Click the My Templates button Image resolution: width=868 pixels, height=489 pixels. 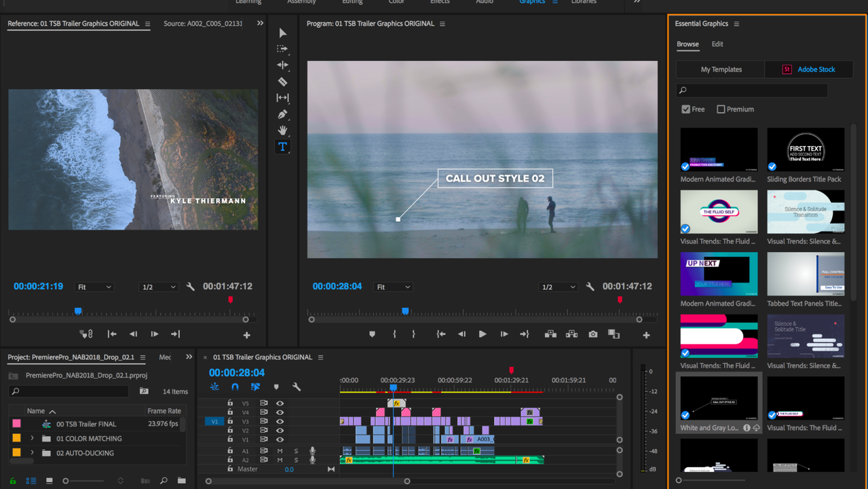721,69
